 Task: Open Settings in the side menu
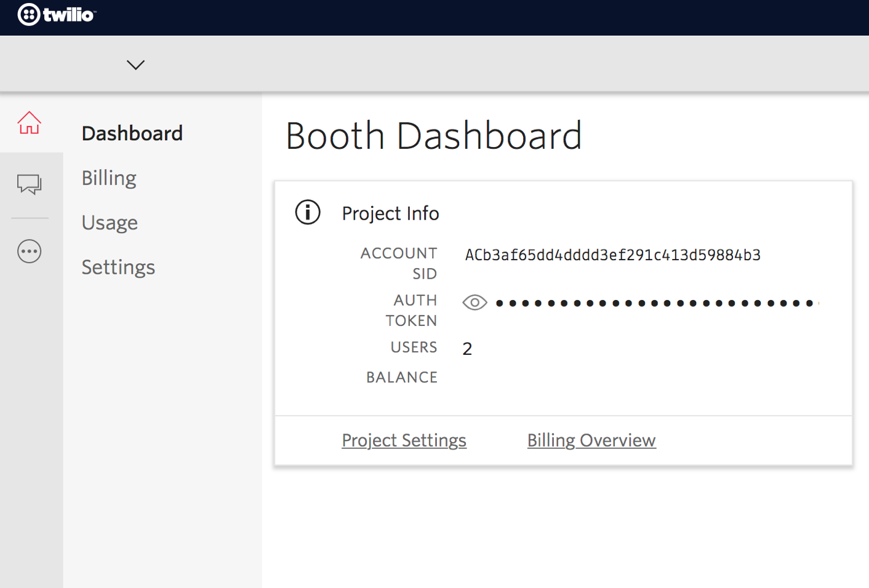[x=118, y=267]
